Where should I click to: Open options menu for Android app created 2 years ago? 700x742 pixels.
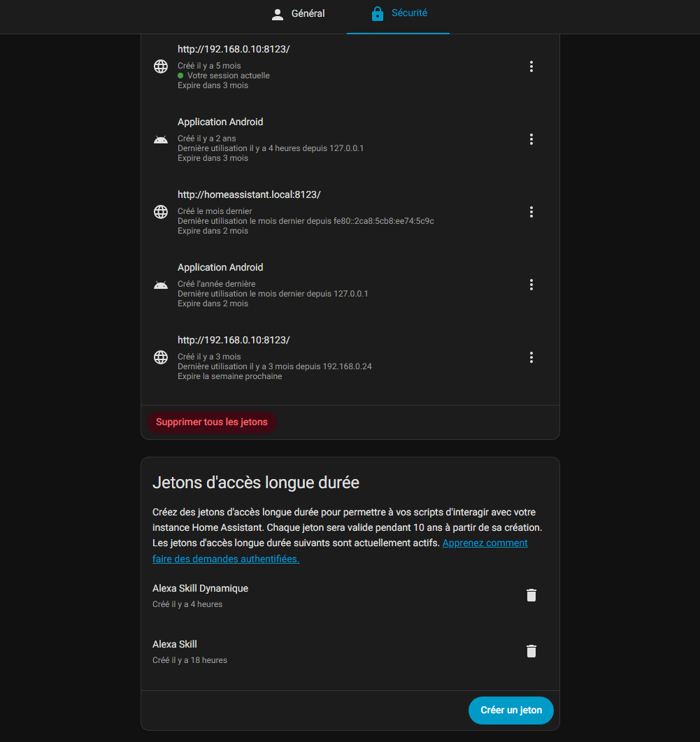[531, 139]
